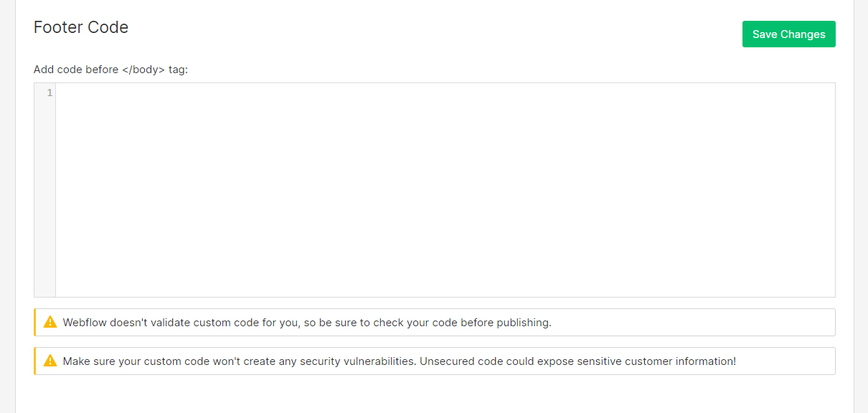Click empty space at the right of the validation warning box

(x=692, y=323)
